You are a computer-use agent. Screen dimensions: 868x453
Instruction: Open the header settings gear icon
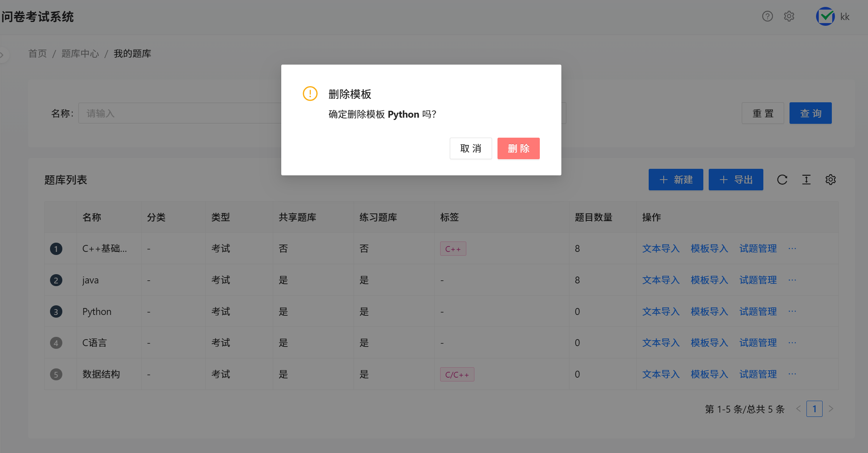(x=789, y=16)
